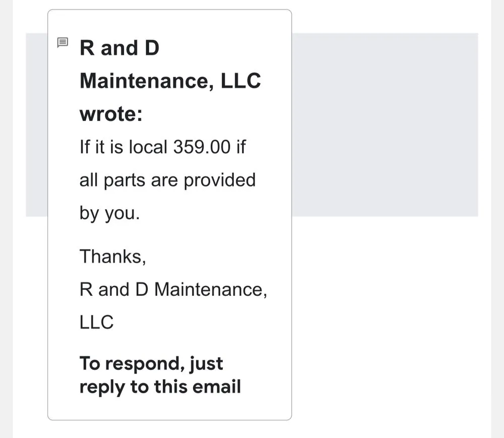
Task: Click the "LLC" signature text
Action: [x=96, y=322]
